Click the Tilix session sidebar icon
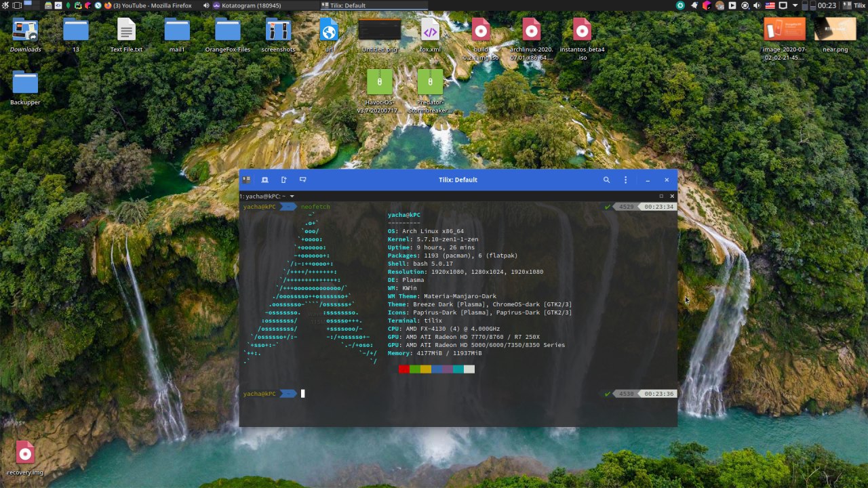 pos(246,180)
